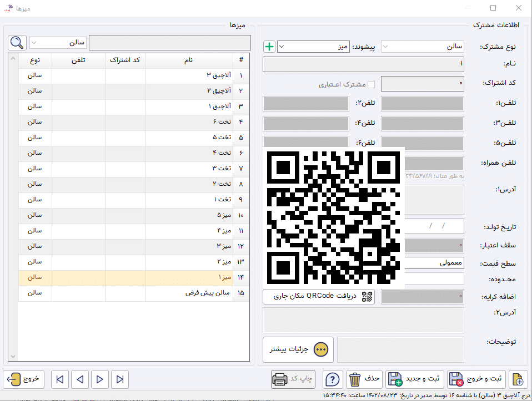Click the کد اشتراک input field
The width and height of the screenshot is (532, 401).
[x=423, y=84]
